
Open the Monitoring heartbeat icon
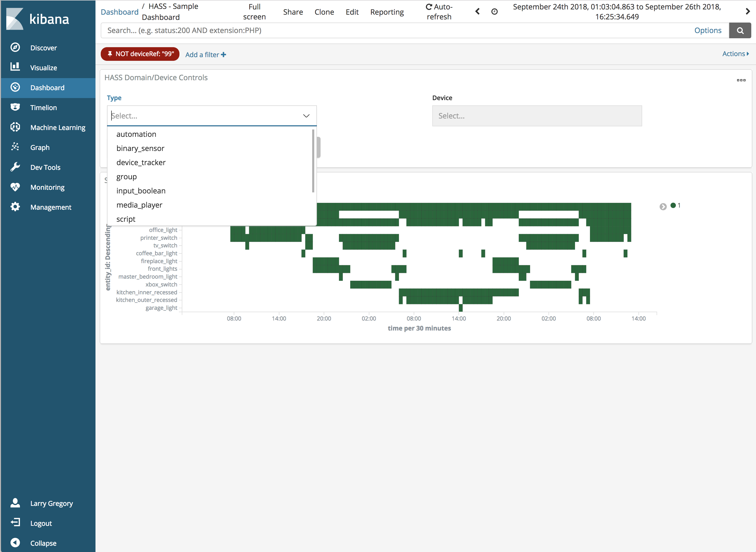coord(15,187)
